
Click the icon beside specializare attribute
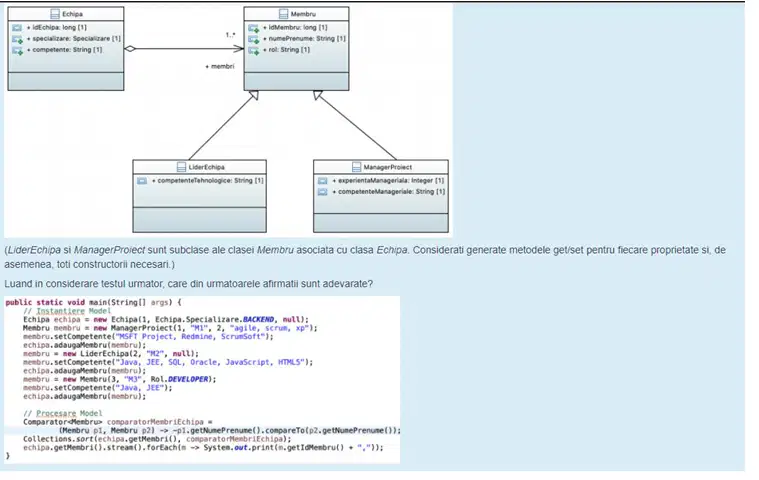(17, 39)
